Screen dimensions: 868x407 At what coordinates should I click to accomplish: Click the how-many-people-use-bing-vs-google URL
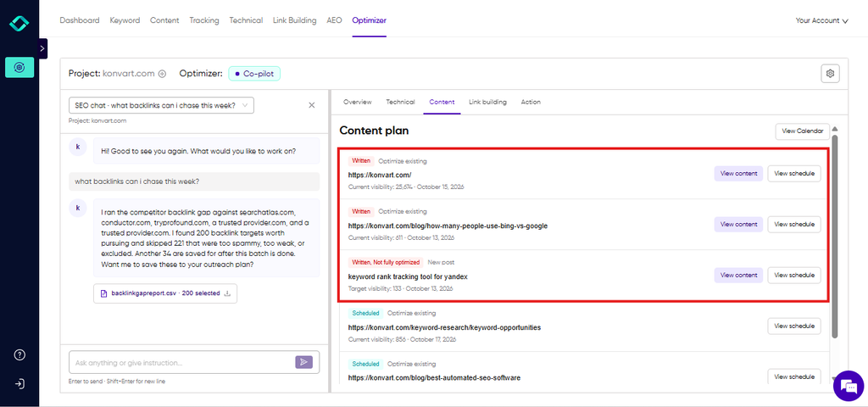tap(448, 226)
